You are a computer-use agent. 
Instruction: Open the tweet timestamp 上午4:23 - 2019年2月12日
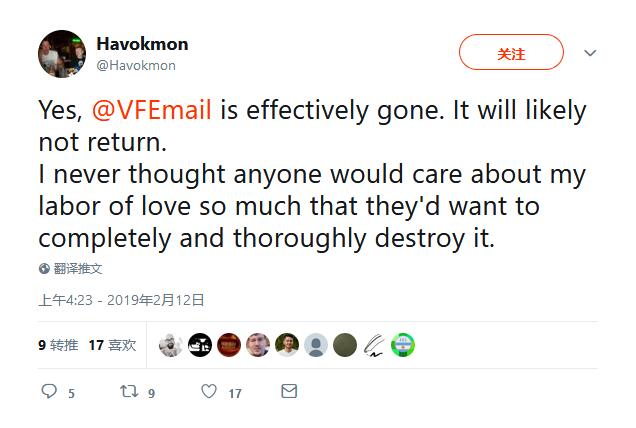point(121,299)
